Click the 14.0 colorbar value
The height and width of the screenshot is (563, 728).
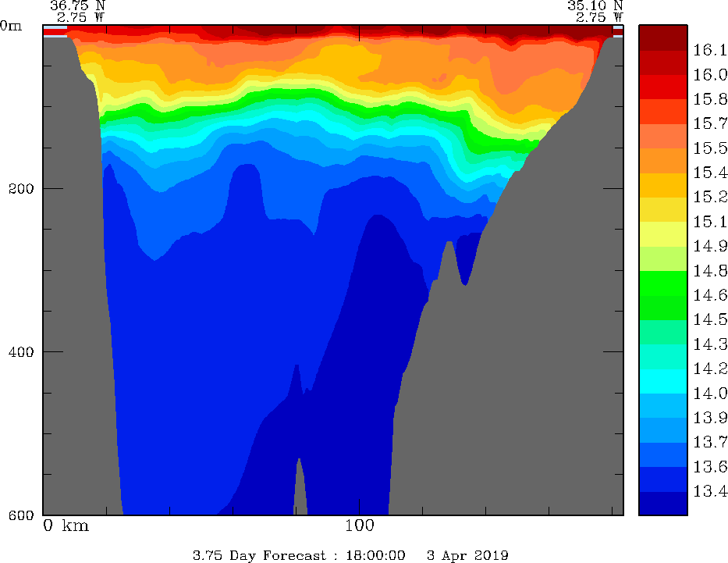pos(710,394)
